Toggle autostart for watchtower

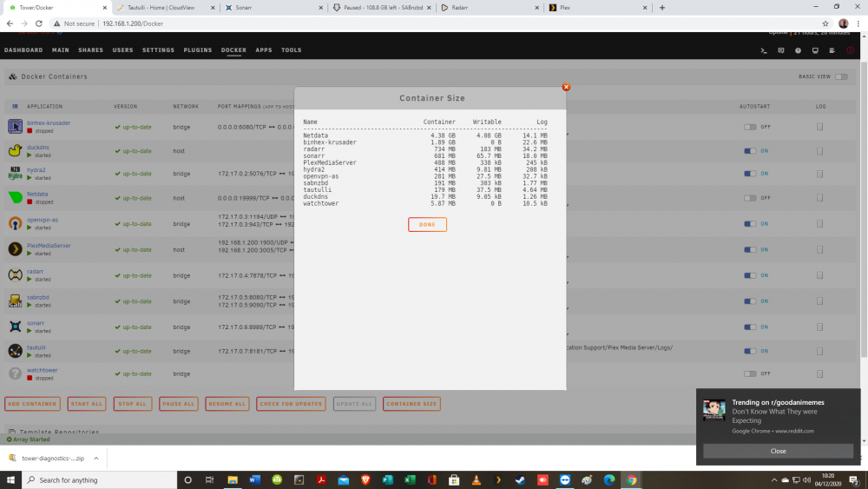750,373
